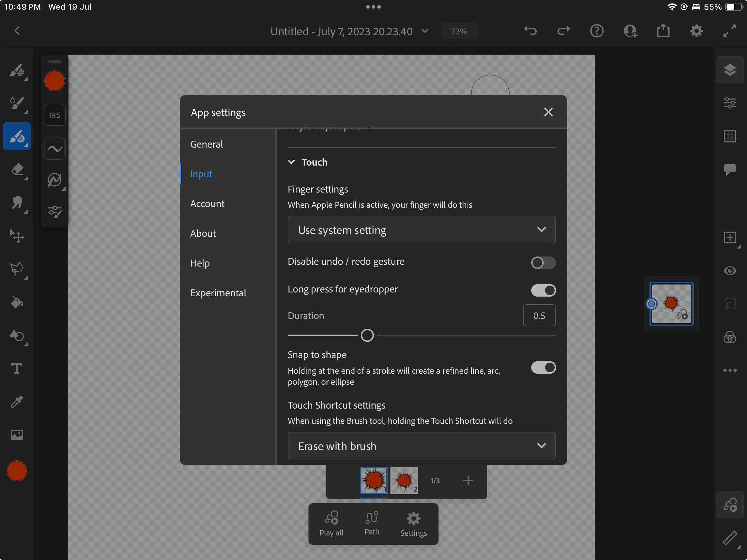
Task: Click the Duration slider handle
Action: tap(367, 335)
